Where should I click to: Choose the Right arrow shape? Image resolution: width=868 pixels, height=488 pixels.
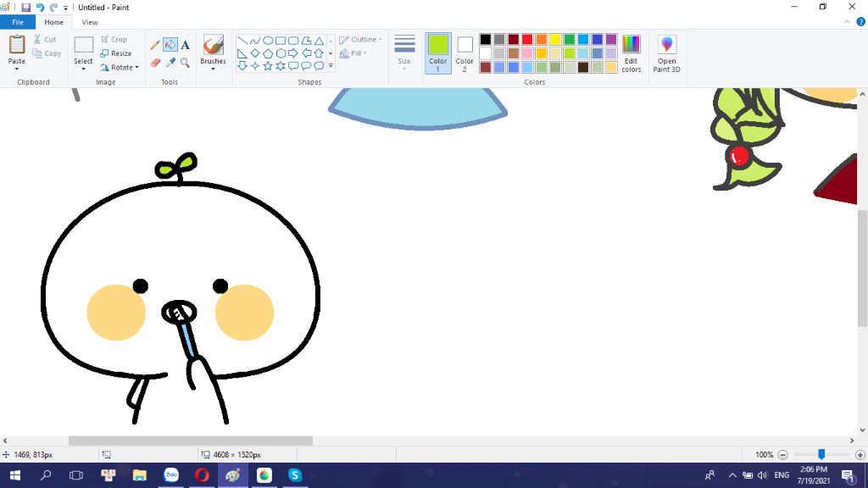[x=293, y=53]
